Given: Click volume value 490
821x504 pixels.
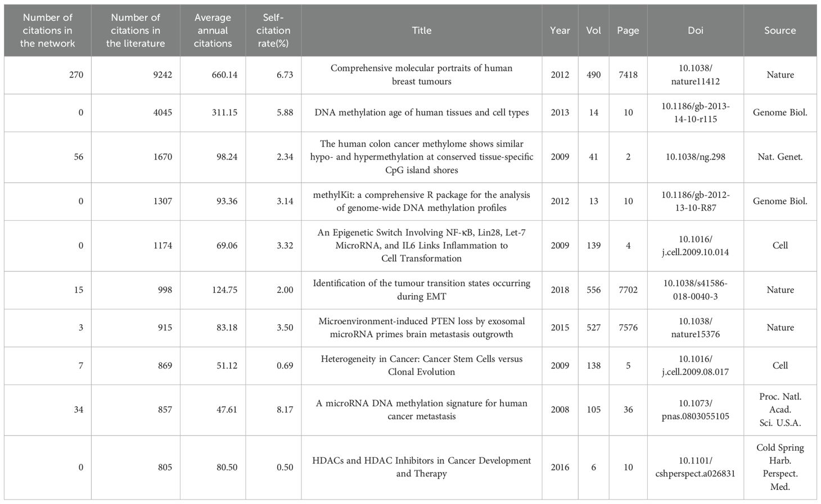Looking at the screenshot, I should pyautogui.click(x=594, y=75).
